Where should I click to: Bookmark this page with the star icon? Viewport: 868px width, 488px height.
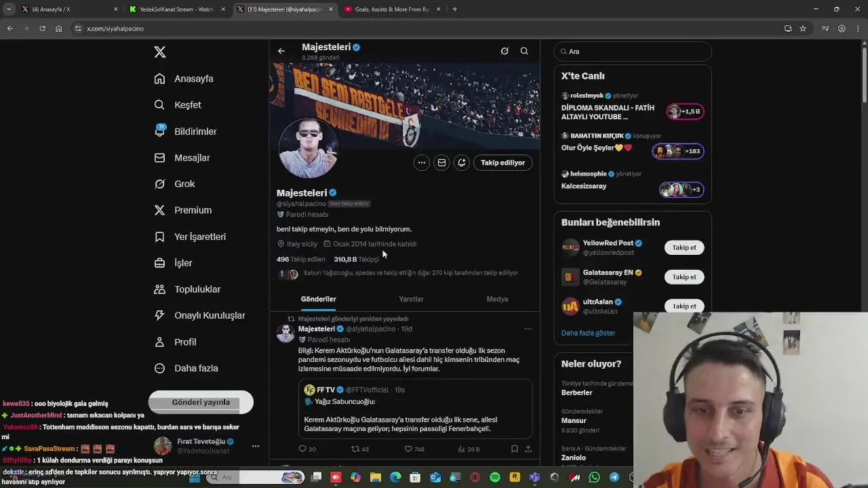[803, 28]
